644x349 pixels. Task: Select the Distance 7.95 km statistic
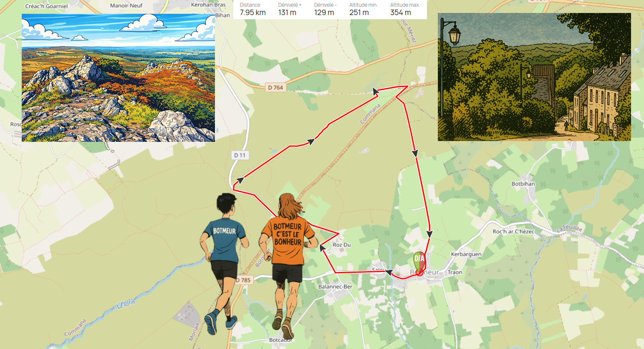pyautogui.click(x=253, y=9)
